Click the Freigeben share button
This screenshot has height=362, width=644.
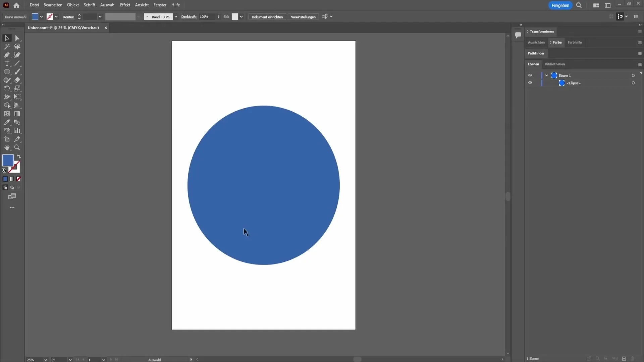(x=560, y=5)
